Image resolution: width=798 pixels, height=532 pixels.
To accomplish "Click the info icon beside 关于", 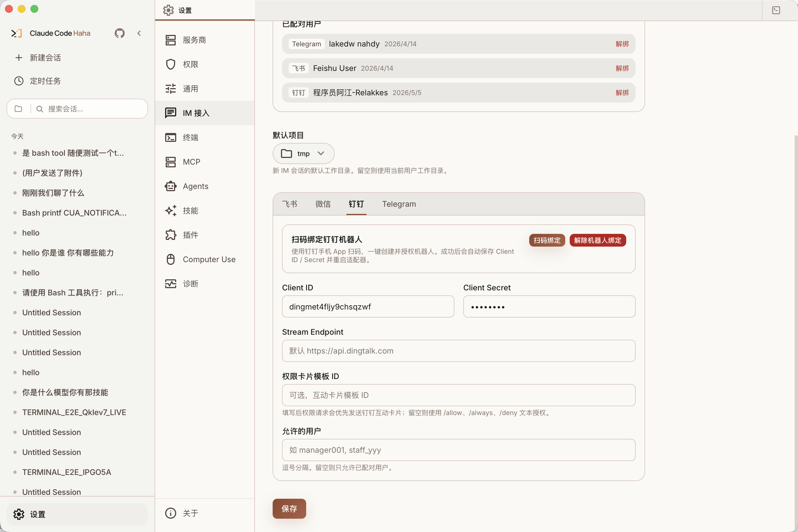I will (170, 513).
